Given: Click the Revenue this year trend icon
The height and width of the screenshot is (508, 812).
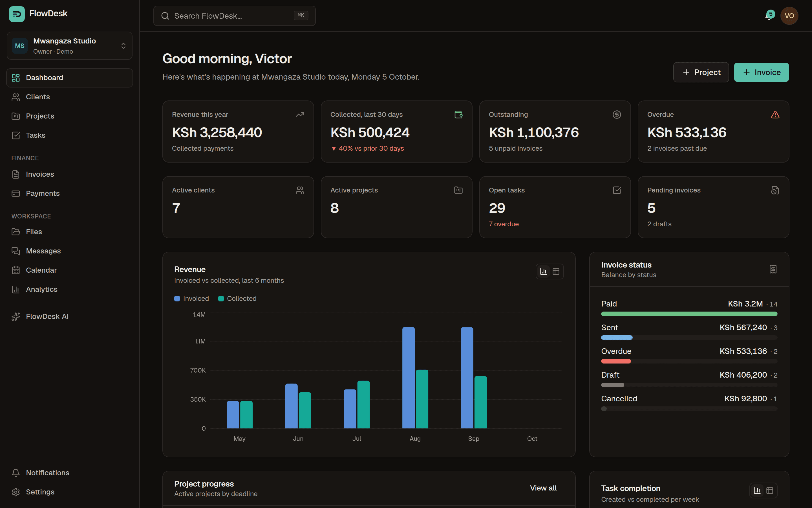Looking at the screenshot, I should (300, 115).
